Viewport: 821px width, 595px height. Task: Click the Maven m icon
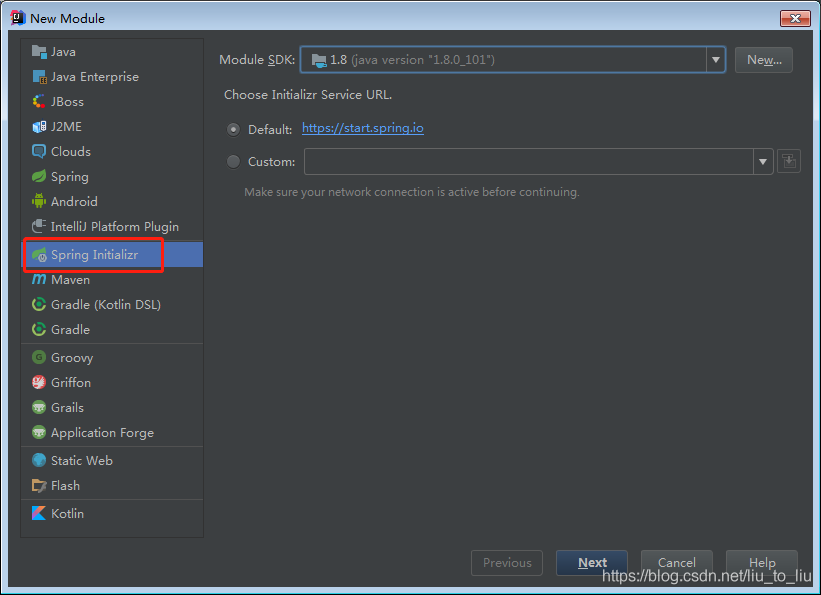pos(39,279)
